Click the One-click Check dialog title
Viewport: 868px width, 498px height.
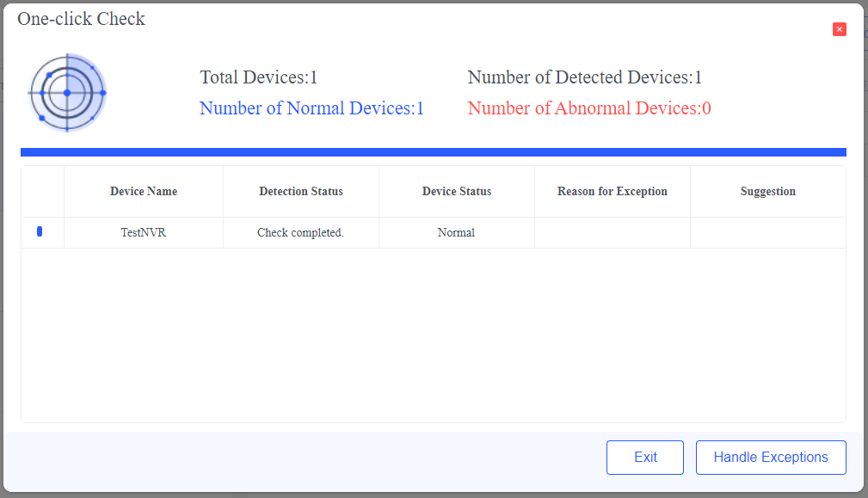coord(82,19)
